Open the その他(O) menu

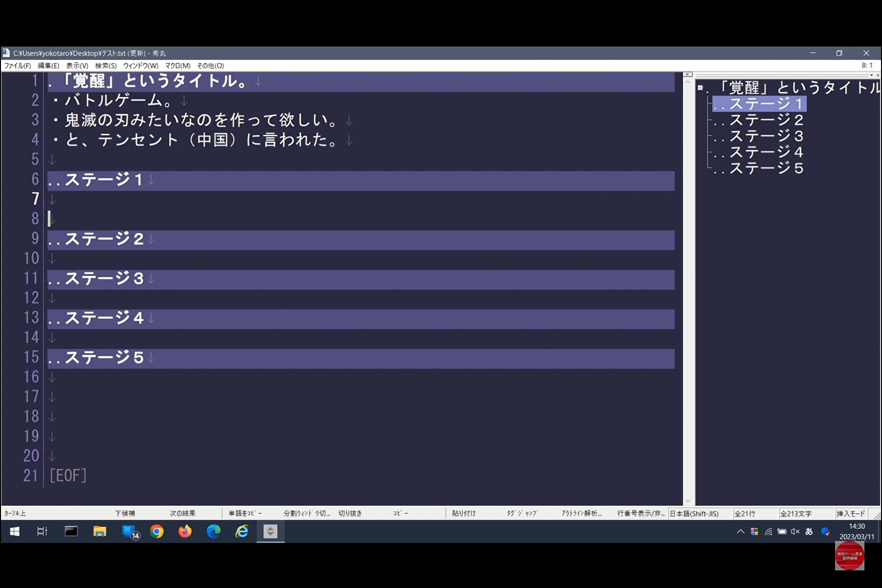pyautogui.click(x=211, y=66)
